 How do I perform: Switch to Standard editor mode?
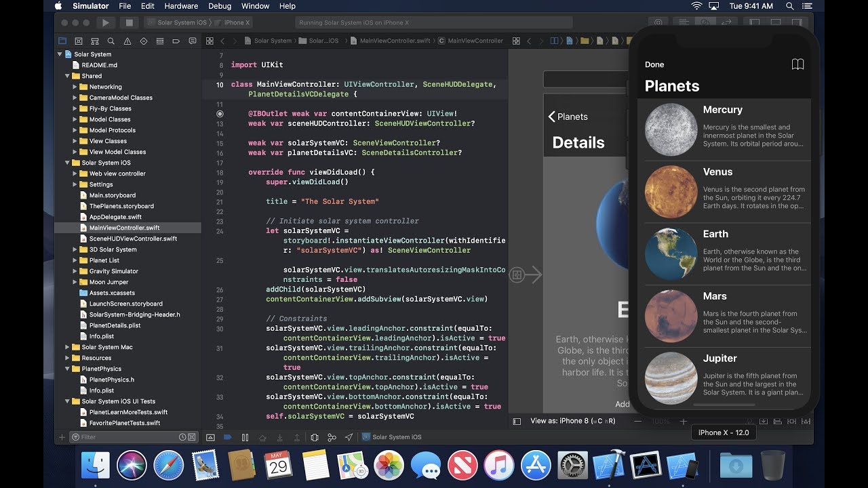(x=684, y=22)
